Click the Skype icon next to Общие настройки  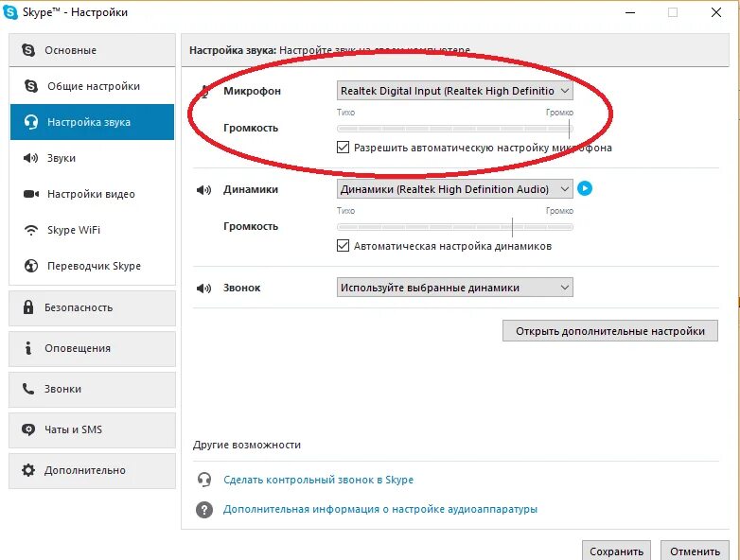[31, 86]
